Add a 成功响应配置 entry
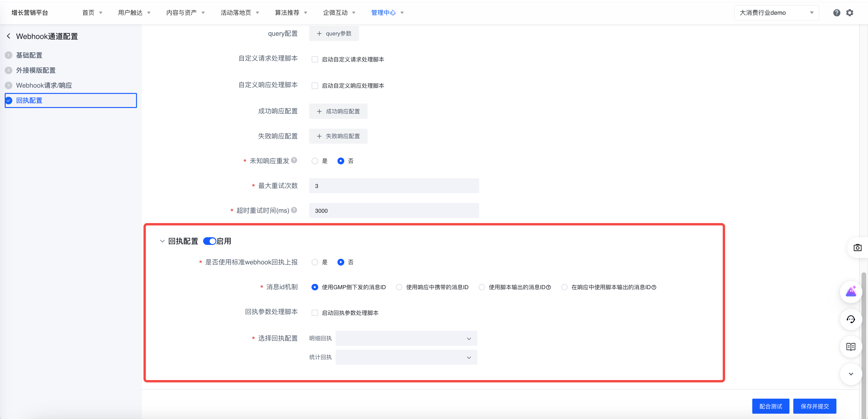Screen dimensions: 868x419 (338, 112)
